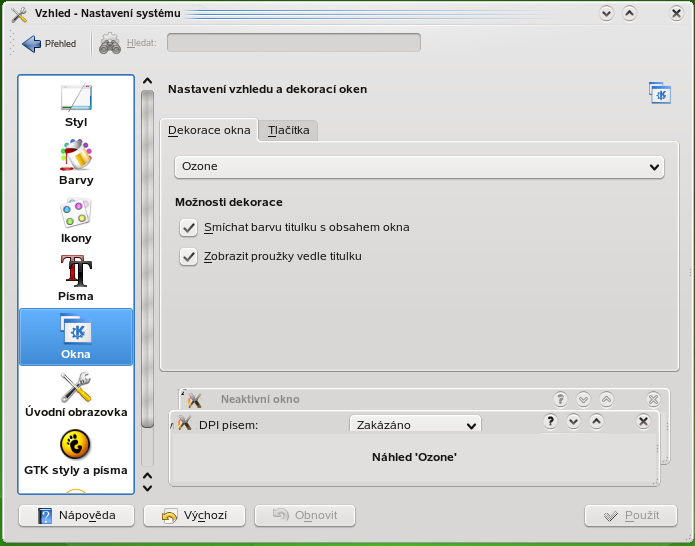Open the Barvy color settings
The width and height of the screenshot is (695, 546).
coord(76,163)
